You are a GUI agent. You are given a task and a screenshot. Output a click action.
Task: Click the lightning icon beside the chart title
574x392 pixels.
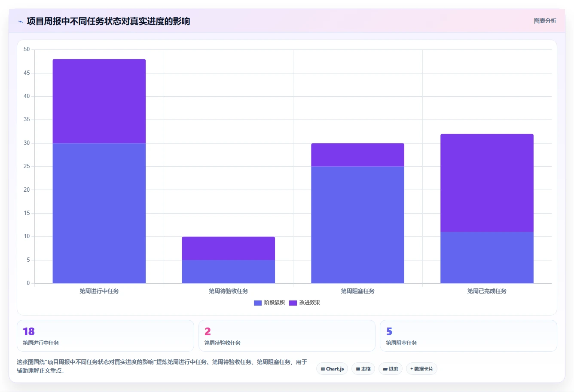pyautogui.click(x=20, y=21)
